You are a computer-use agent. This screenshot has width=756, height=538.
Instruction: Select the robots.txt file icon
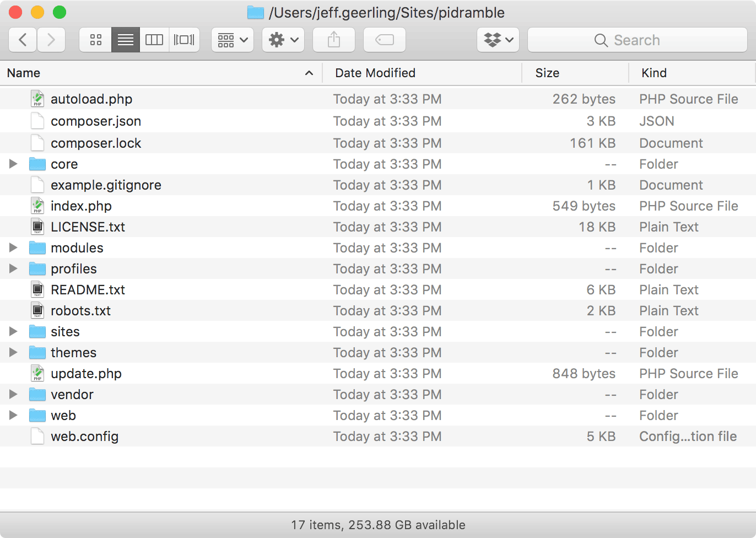[37, 310]
